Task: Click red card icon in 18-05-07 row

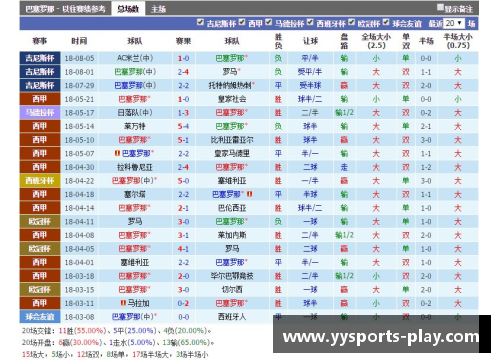Action: point(117,153)
